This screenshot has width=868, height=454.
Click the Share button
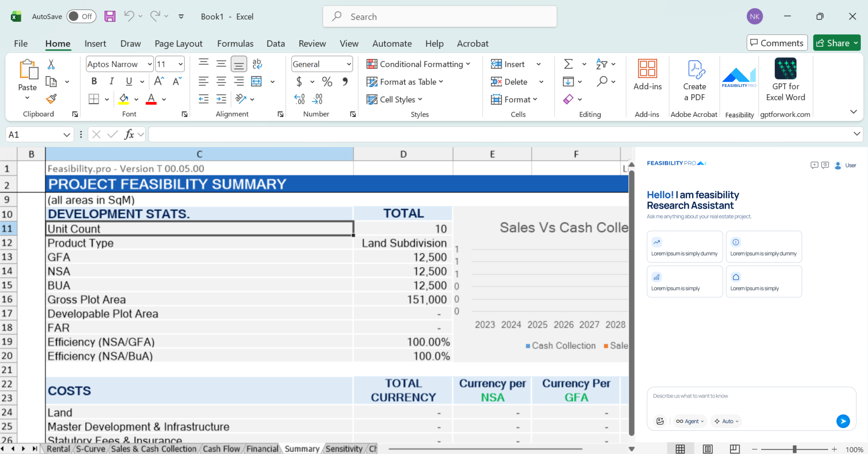837,43
